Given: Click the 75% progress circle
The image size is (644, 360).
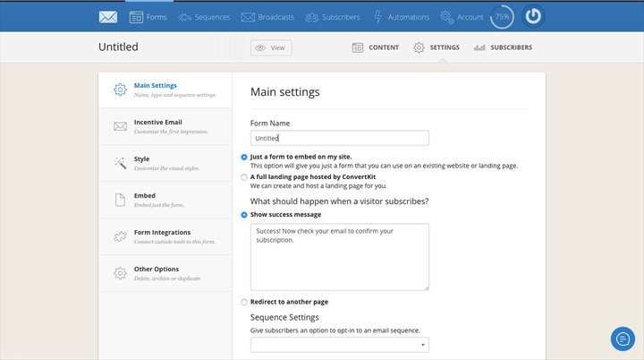Looking at the screenshot, I should [502, 17].
